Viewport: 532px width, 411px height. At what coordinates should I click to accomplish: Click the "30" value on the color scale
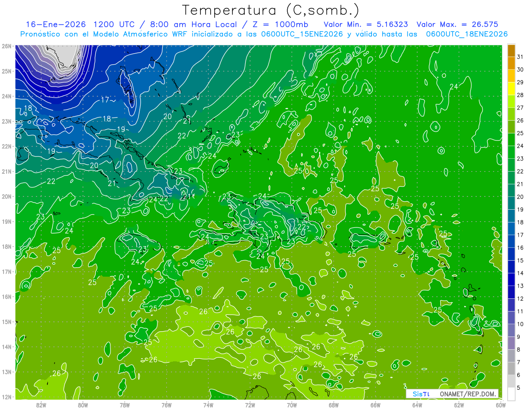click(520, 70)
